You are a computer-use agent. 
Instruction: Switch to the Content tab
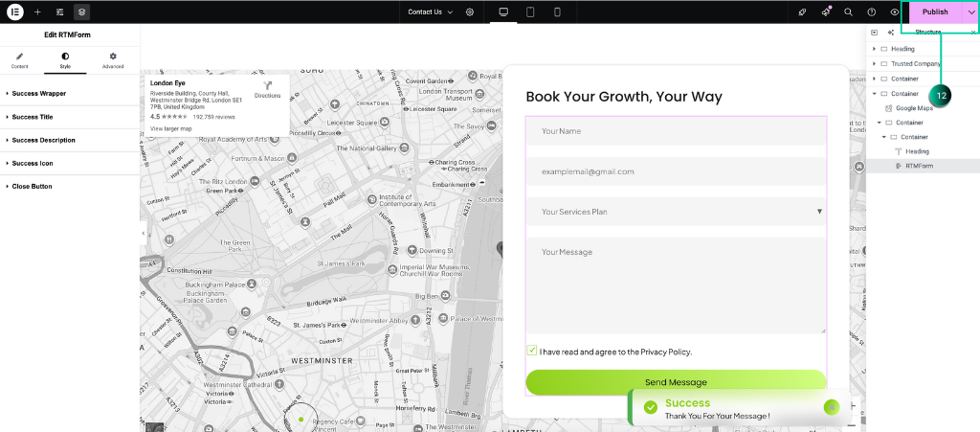coord(19,61)
